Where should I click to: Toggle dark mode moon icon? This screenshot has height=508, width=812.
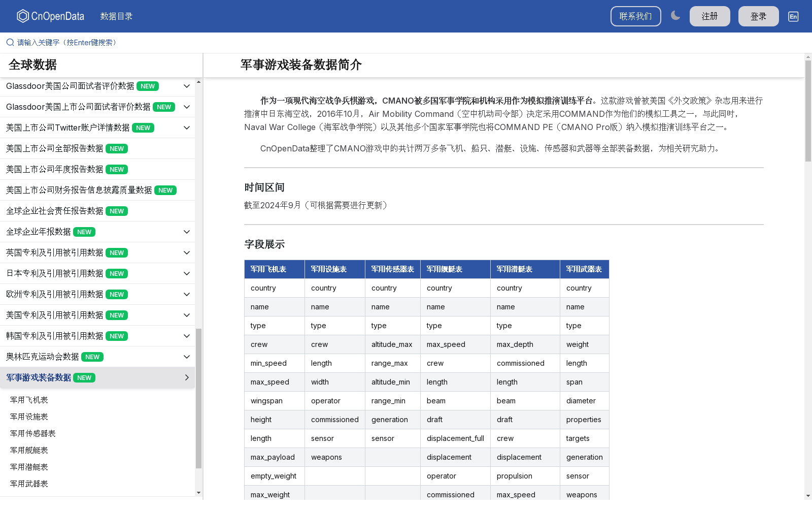(x=675, y=16)
